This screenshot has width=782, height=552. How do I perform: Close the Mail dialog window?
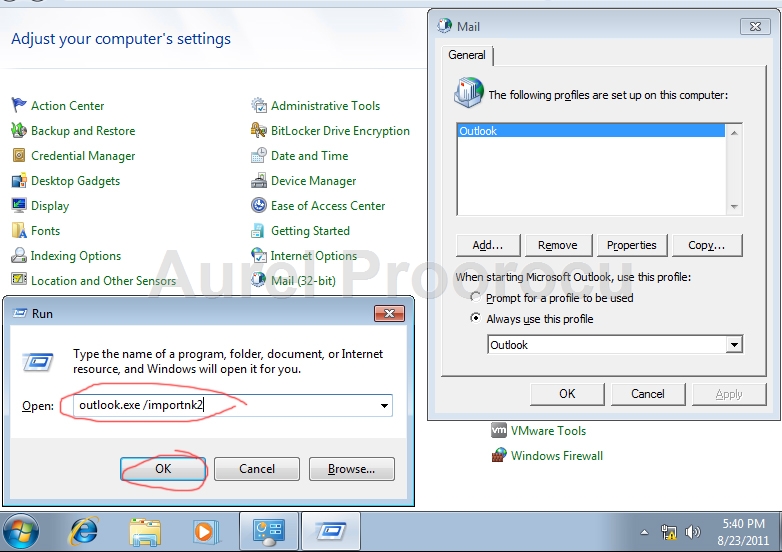coord(755,26)
